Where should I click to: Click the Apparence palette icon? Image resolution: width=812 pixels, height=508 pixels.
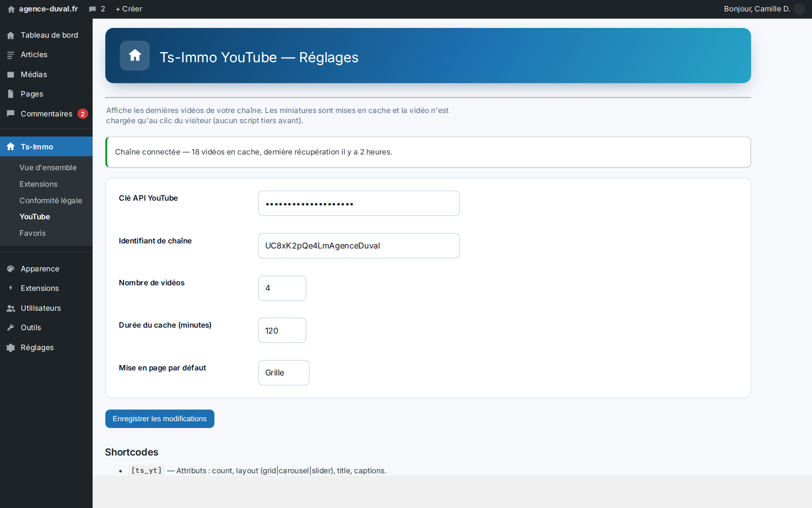coord(11,269)
